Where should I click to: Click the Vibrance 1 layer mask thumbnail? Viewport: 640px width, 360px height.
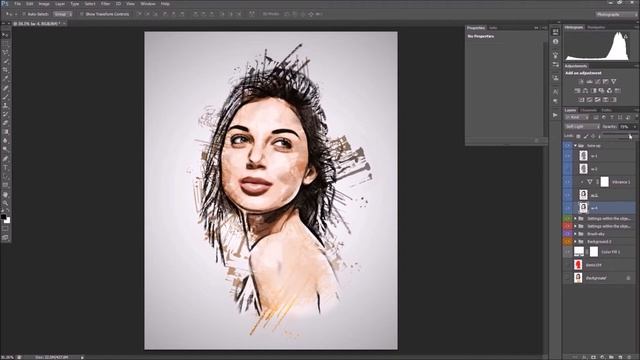(x=604, y=182)
